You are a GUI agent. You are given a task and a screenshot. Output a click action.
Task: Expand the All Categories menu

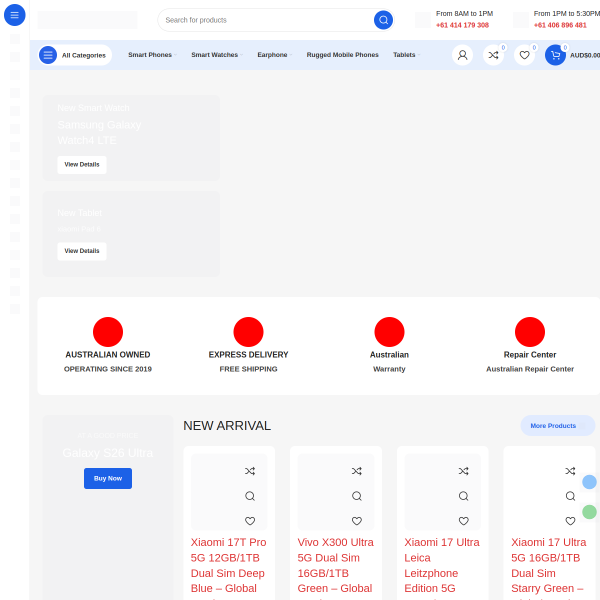click(75, 55)
